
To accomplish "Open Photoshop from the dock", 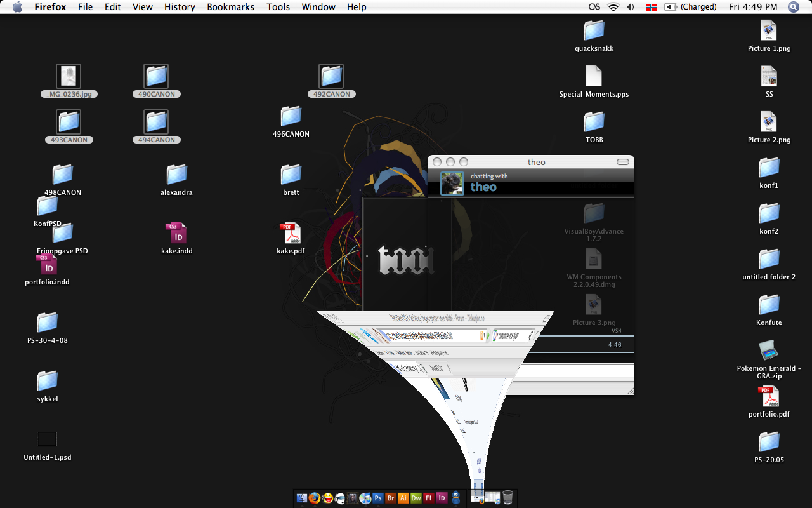I will point(378,498).
